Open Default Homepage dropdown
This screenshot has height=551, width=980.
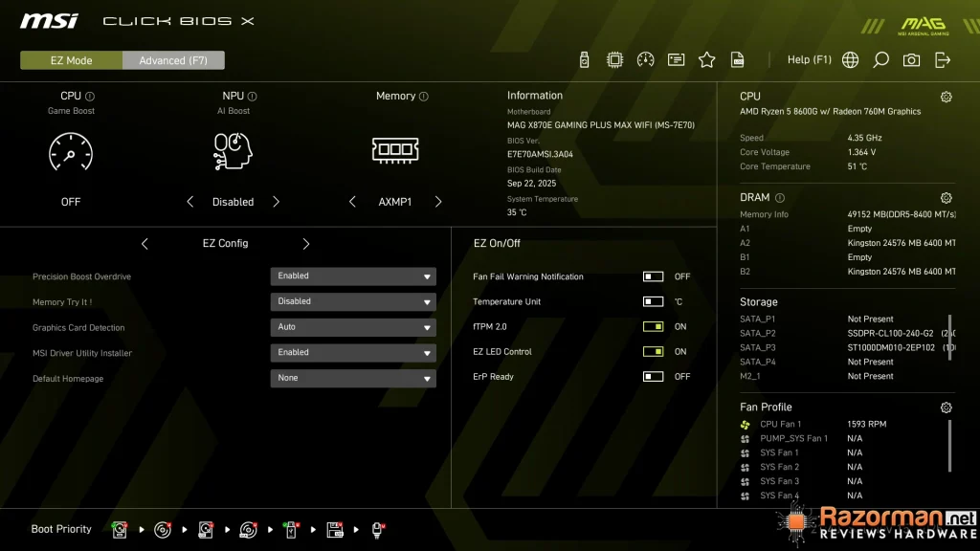[x=353, y=379]
